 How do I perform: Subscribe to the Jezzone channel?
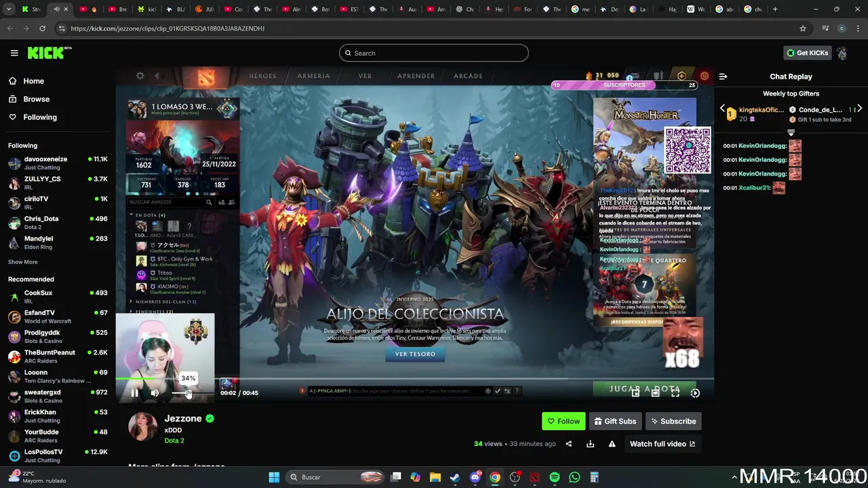tap(673, 421)
